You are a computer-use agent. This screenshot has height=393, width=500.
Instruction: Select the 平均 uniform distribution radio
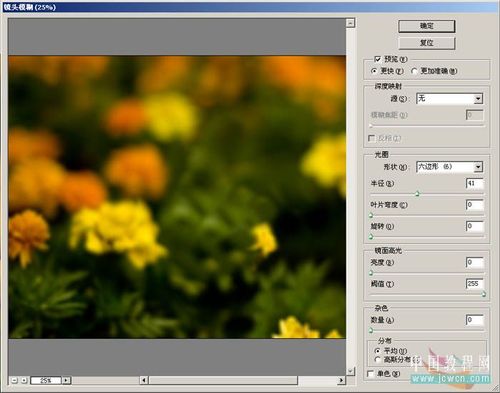377,351
